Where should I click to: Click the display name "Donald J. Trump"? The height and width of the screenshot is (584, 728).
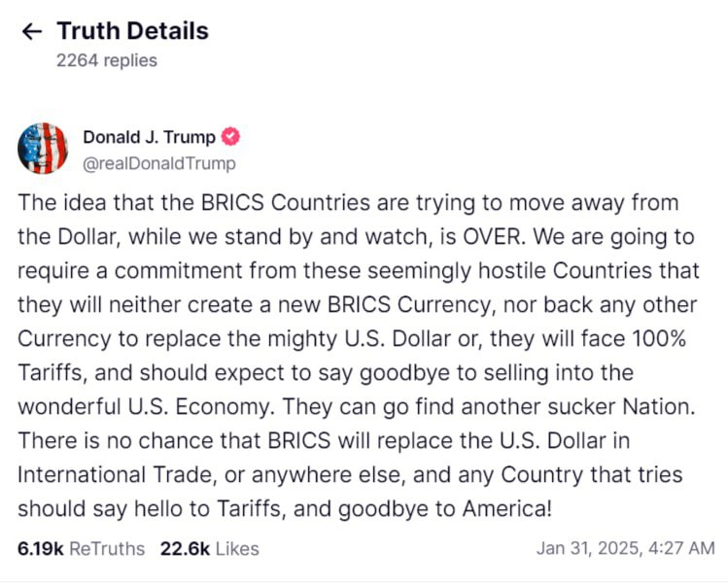tap(149, 137)
